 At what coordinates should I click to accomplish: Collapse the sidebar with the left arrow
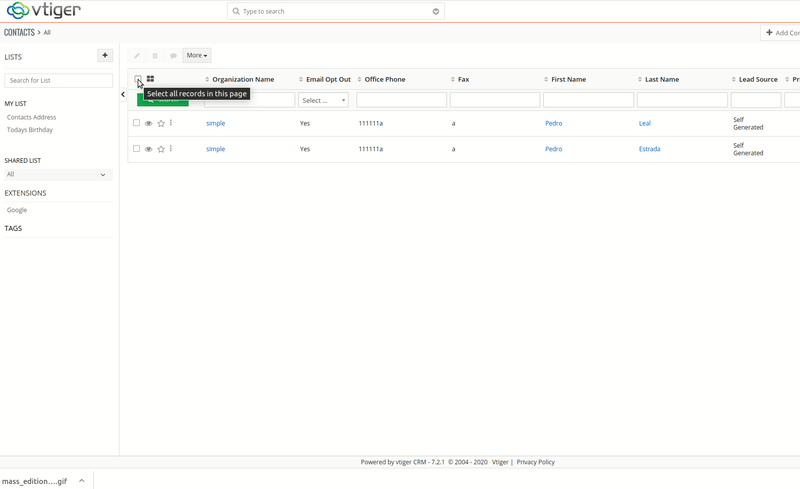coord(123,94)
